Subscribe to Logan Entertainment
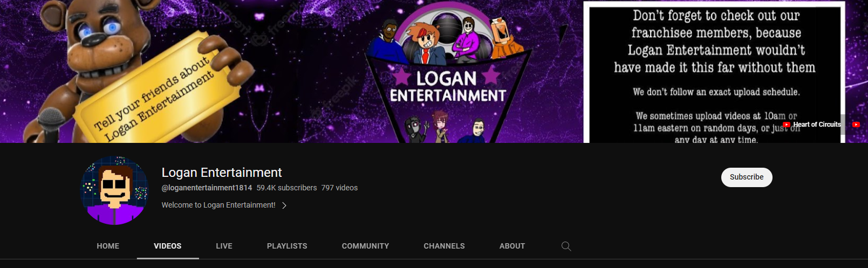This screenshot has height=268, width=868. point(747,177)
